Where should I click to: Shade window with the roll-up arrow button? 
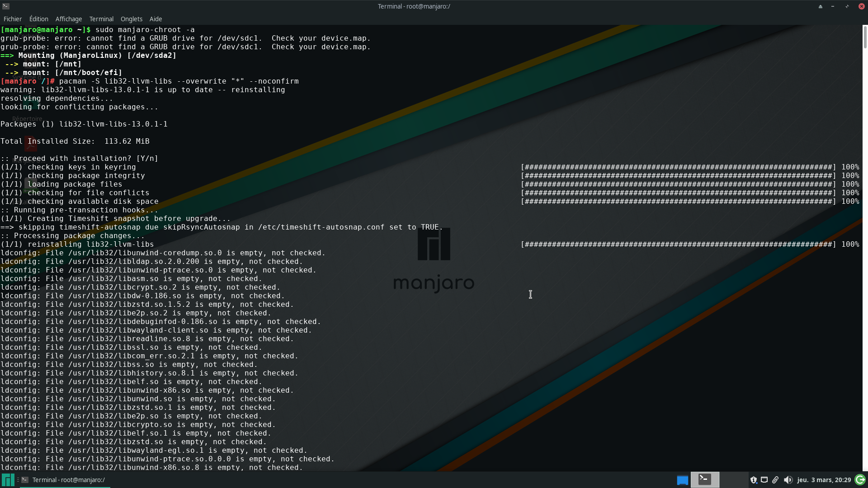[x=820, y=6]
